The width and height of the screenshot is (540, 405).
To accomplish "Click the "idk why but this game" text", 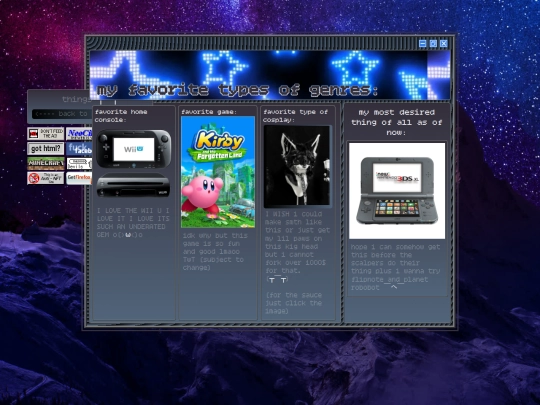I will [x=215, y=251].
